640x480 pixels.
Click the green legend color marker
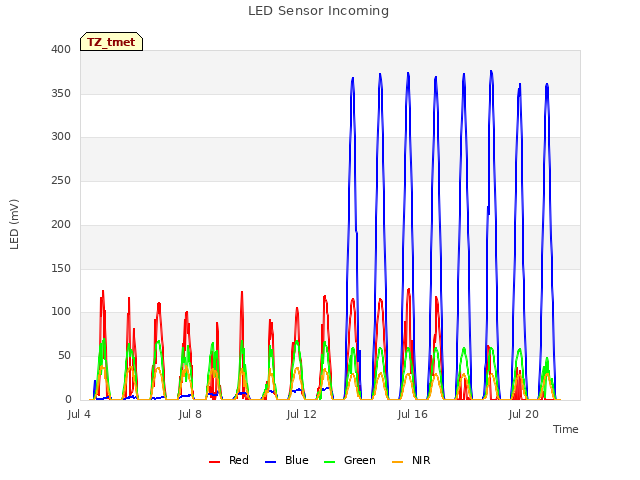(x=329, y=462)
